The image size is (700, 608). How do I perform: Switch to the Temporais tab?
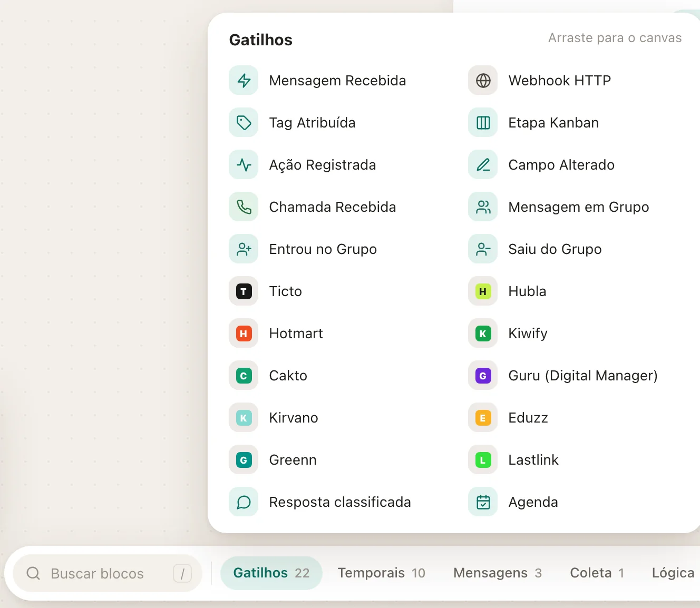click(381, 573)
